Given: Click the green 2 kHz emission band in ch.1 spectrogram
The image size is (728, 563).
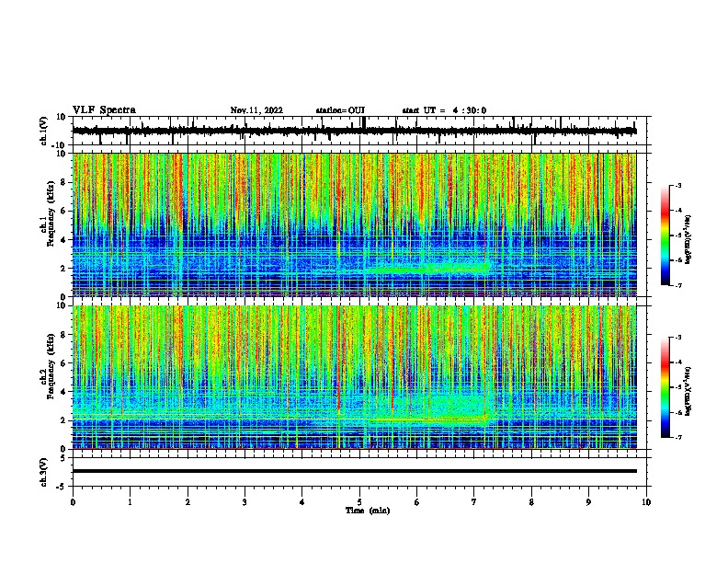Looking at the screenshot, I should coord(427,269).
